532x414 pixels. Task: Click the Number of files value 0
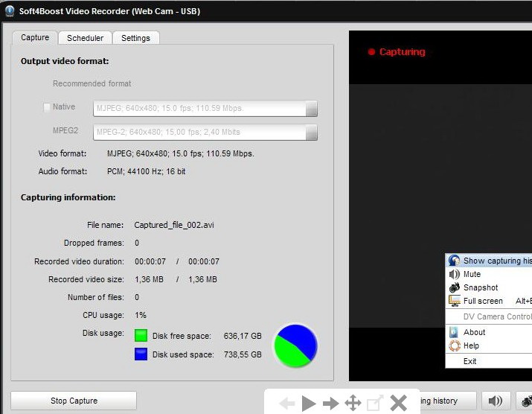137,297
